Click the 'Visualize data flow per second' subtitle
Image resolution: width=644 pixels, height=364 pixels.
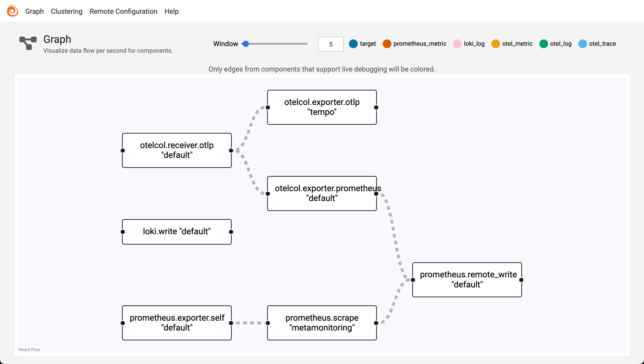click(108, 51)
